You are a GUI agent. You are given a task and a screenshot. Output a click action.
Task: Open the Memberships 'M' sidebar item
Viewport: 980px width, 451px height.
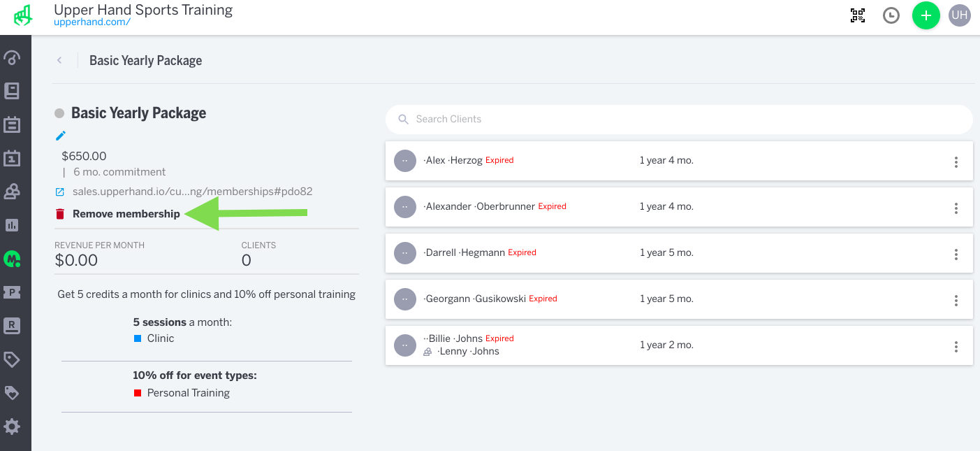click(x=12, y=259)
